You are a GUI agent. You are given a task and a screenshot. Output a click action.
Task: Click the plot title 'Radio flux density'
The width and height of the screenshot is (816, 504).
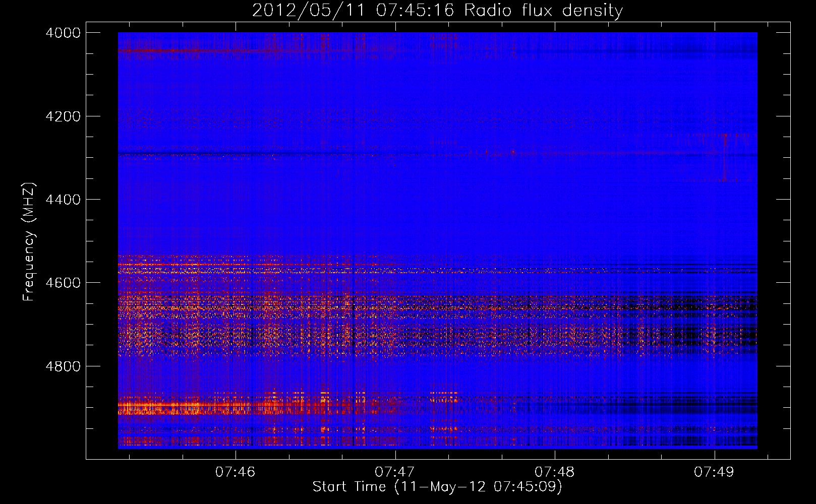pyautogui.click(x=544, y=10)
